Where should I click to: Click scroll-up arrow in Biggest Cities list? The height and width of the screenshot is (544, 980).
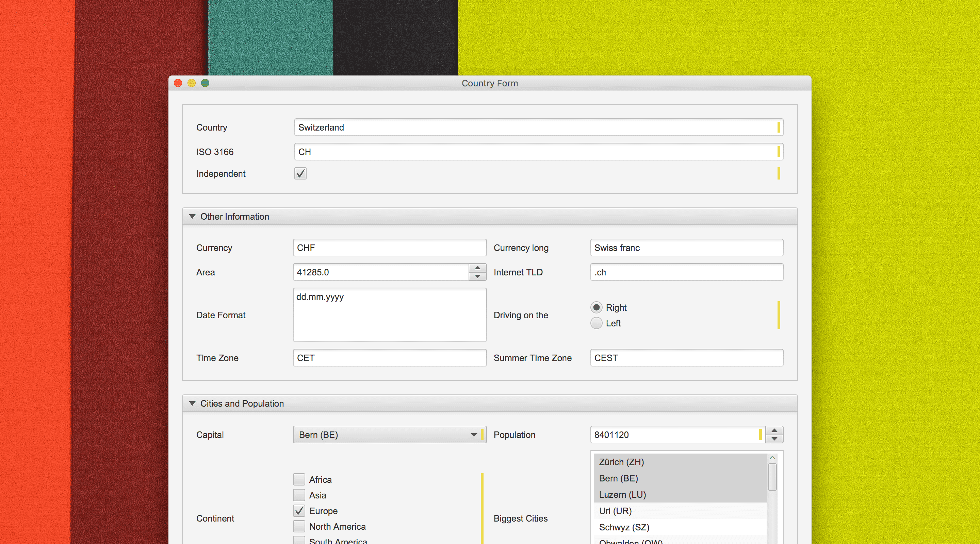(772, 458)
